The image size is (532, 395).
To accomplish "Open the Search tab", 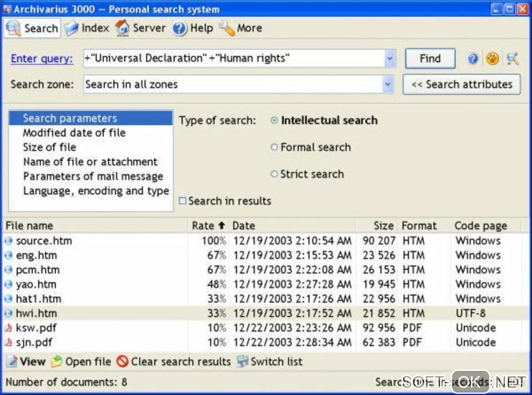I will pyautogui.click(x=32, y=28).
